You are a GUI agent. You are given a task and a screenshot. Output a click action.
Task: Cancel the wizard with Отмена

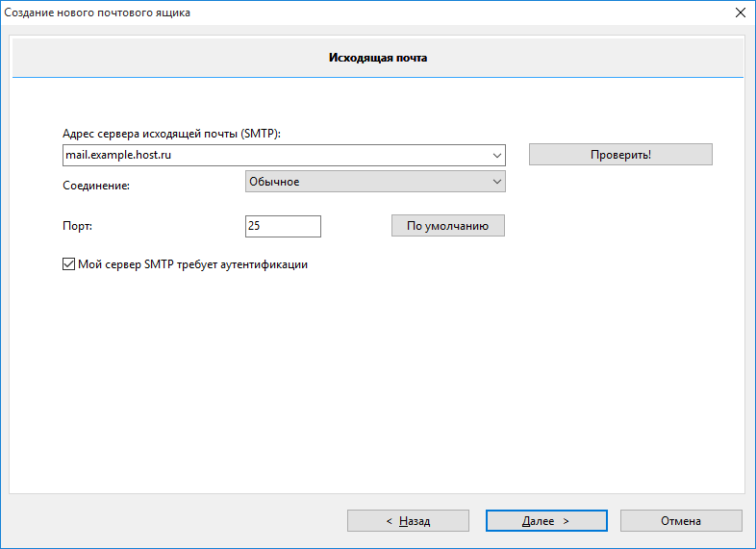tap(681, 521)
